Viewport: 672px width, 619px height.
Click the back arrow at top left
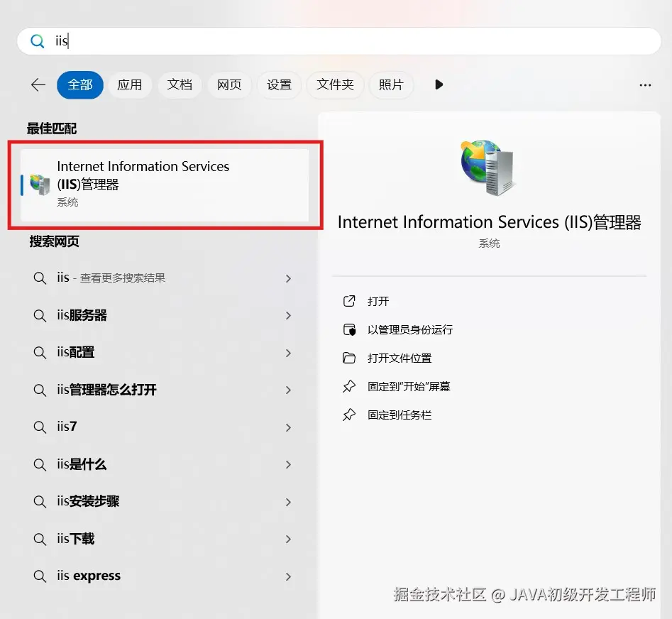(38, 84)
